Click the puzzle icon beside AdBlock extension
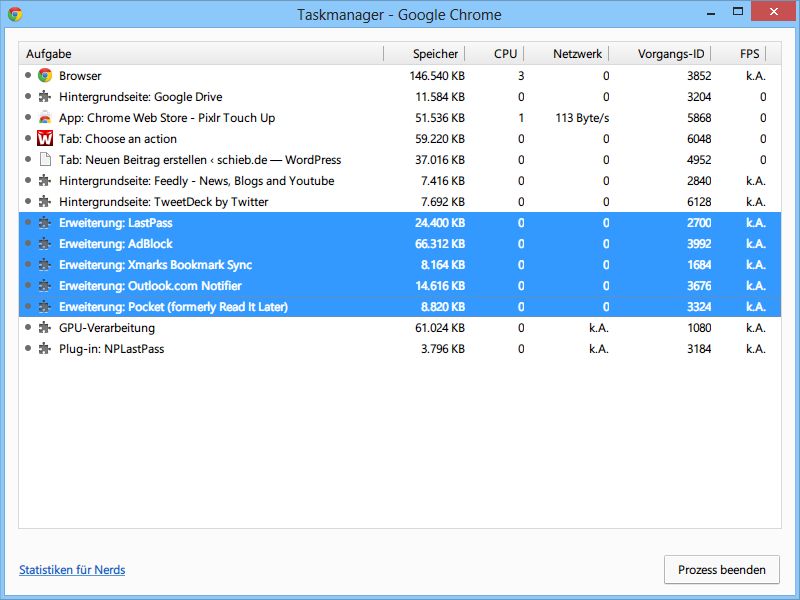This screenshot has height=600, width=800. tap(45, 243)
